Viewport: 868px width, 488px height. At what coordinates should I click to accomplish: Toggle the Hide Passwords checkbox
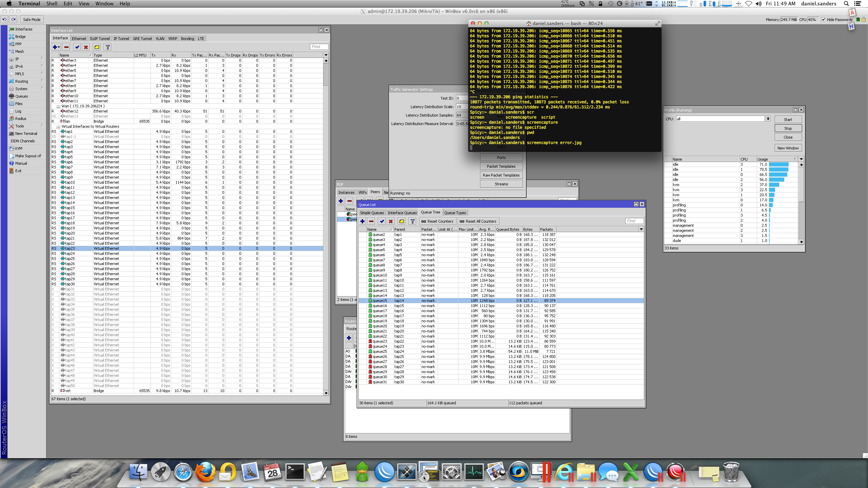coord(823,20)
